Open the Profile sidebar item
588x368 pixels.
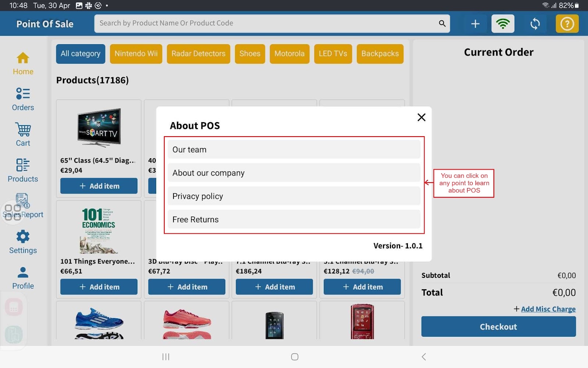click(23, 278)
